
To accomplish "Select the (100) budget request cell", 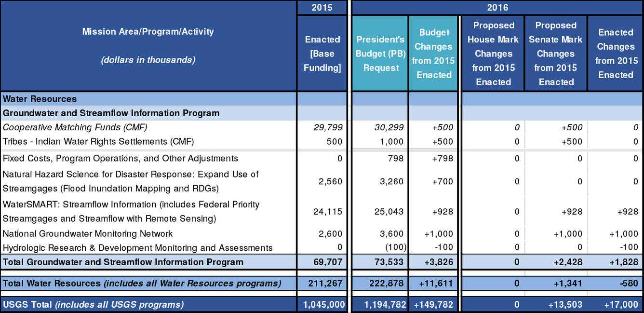I will pyautogui.click(x=380, y=248).
